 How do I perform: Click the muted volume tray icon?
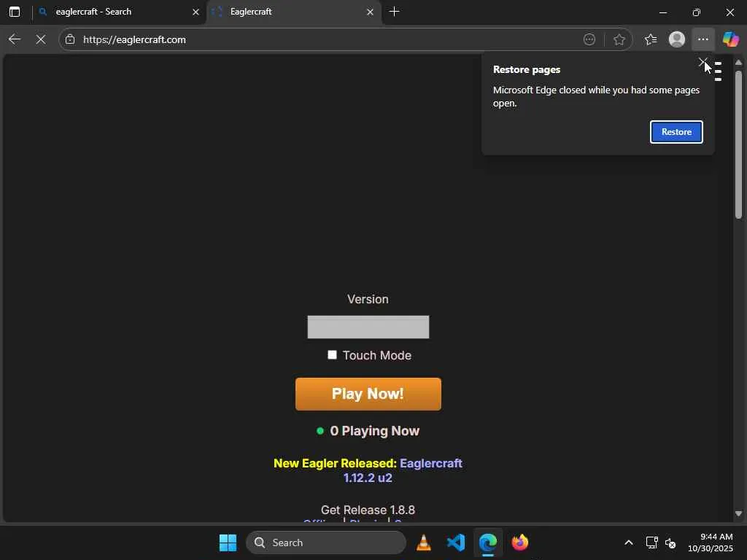coord(670,542)
